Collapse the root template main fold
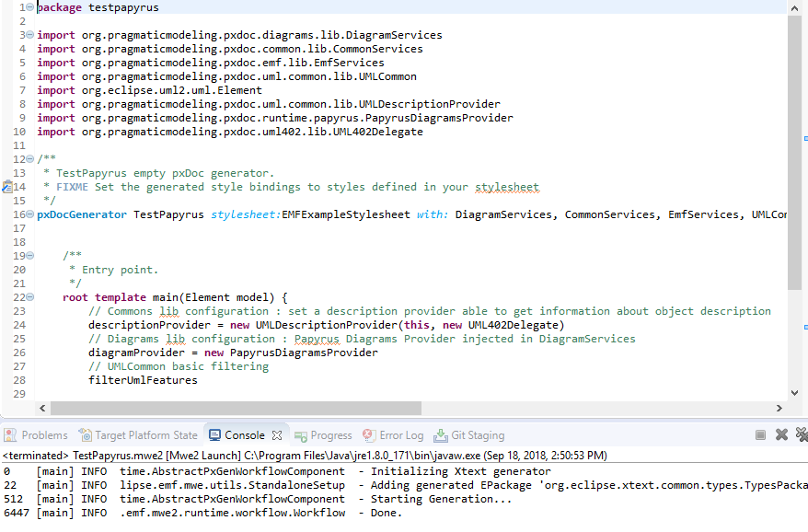808x532 pixels. [30, 297]
